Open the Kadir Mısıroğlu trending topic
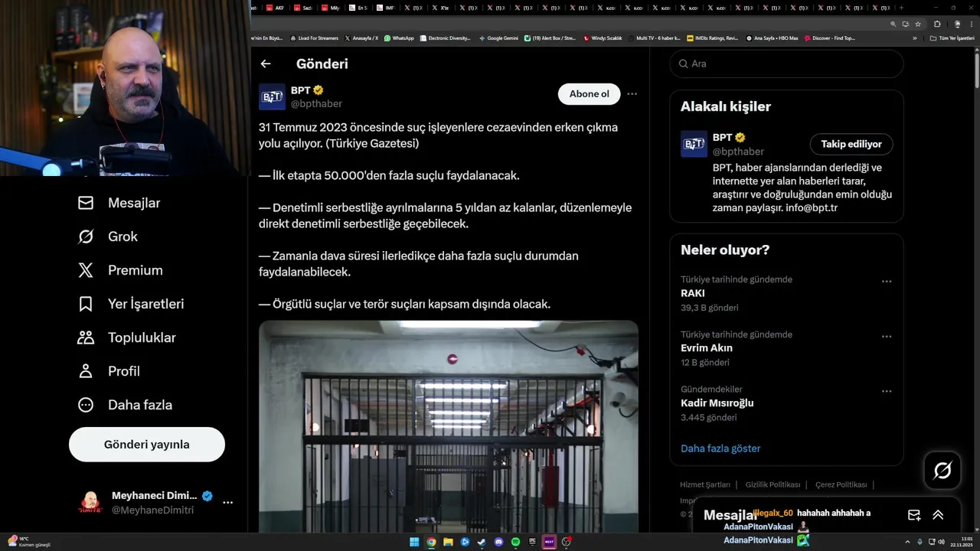The width and height of the screenshot is (980, 551). tap(717, 403)
